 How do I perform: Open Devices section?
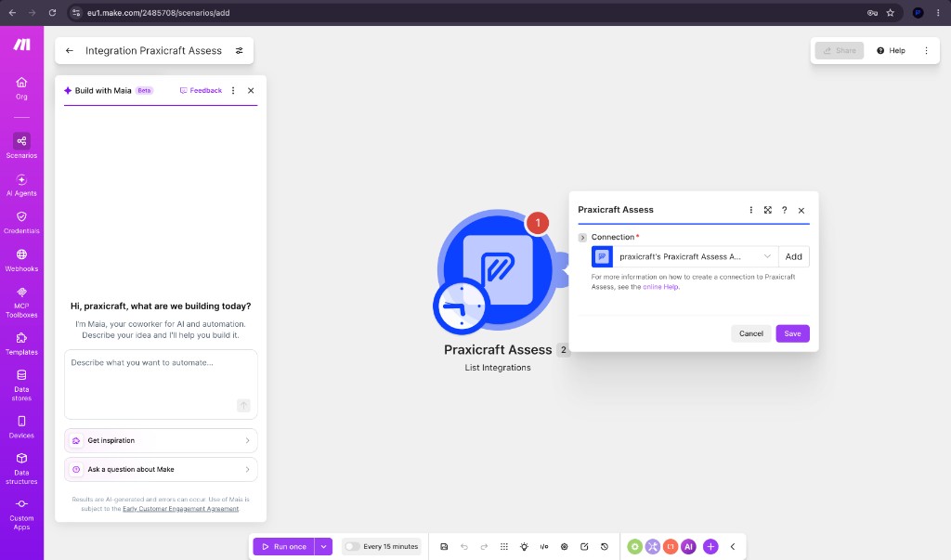pos(21,427)
